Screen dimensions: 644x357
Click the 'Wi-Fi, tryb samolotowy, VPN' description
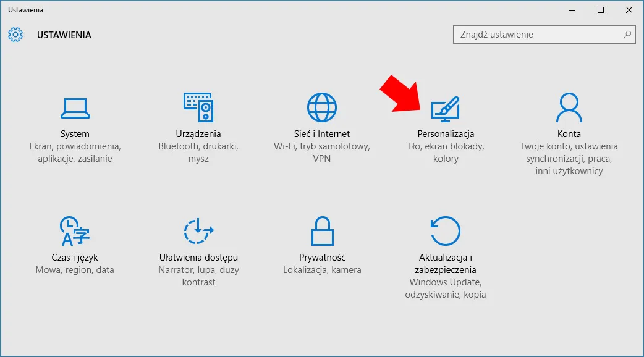pyautogui.click(x=322, y=153)
